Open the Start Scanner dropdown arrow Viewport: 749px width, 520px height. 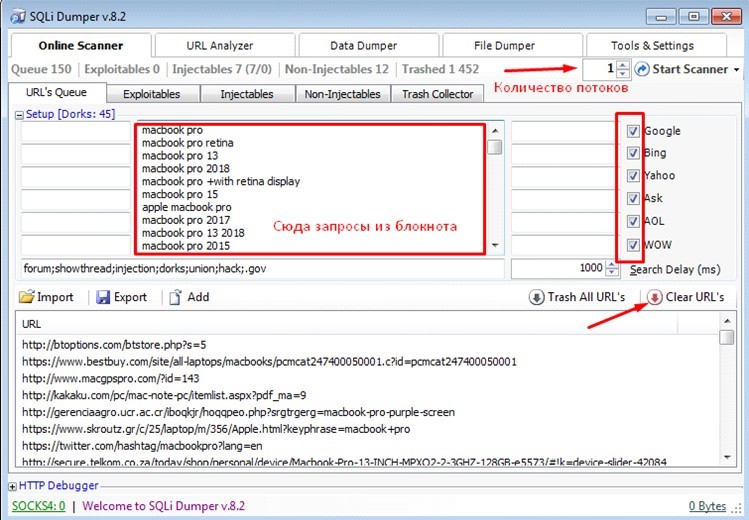[x=737, y=70]
